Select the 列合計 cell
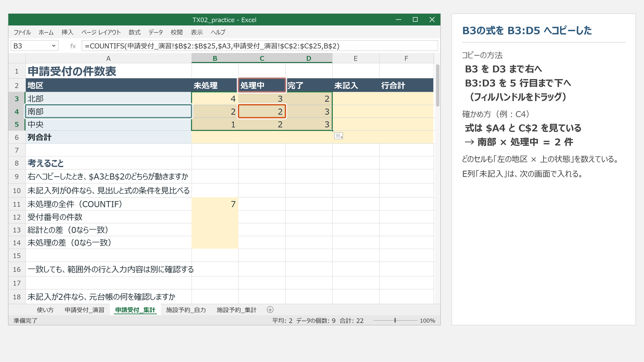Image resolution: width=644 pixels, height=362 pixels. click(x=108, y=137)
